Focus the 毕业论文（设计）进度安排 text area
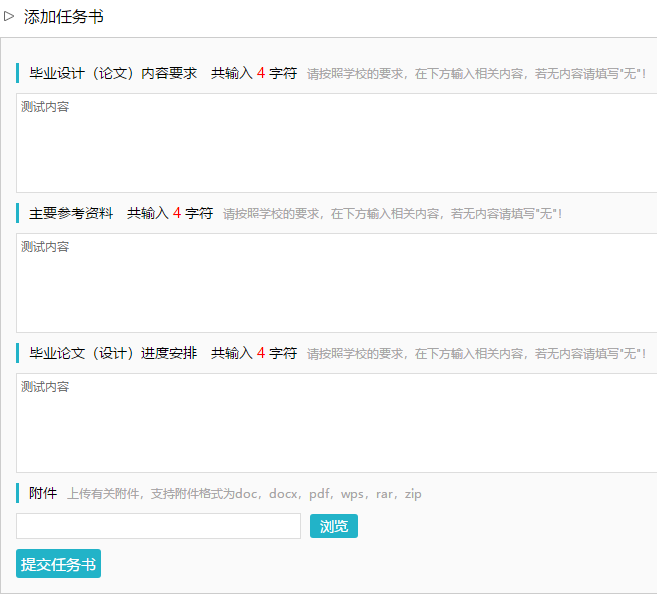The width and height of the screenshot is (657, 594). click(x=336, y=423)
